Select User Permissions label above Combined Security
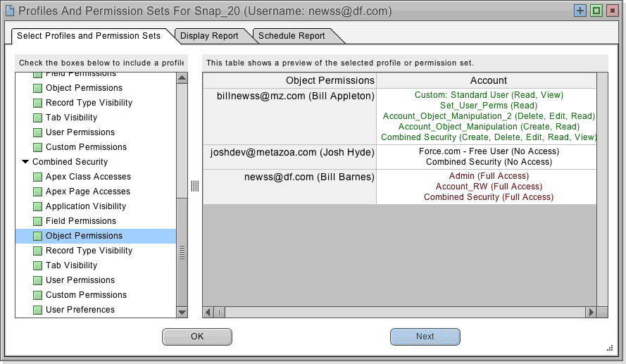The width and height of the screenshot is (626, 364). coord(80,132)
